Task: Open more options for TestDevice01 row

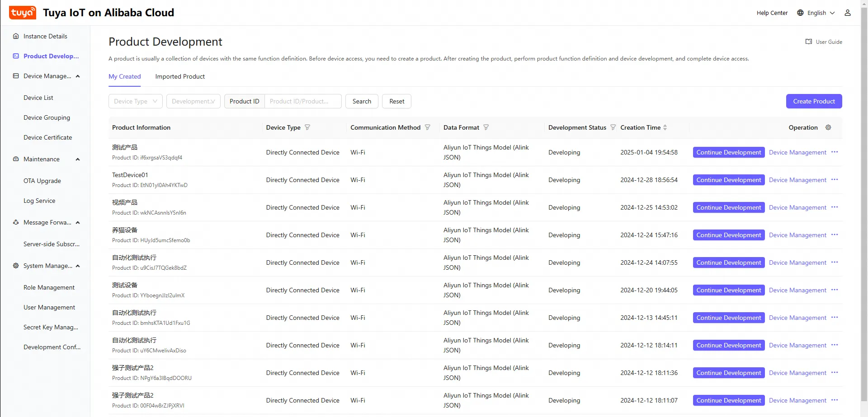Action: pos(835,180)
